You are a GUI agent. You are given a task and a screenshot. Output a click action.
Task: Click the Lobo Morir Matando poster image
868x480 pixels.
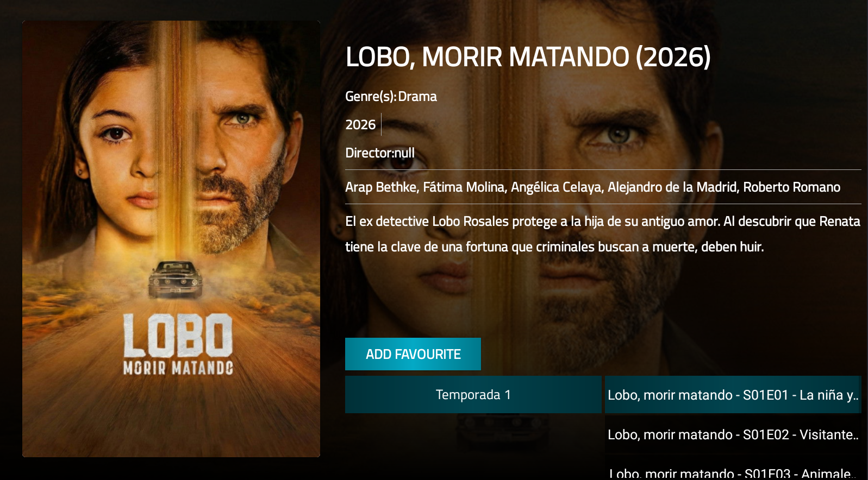click(x=171, y=239)
